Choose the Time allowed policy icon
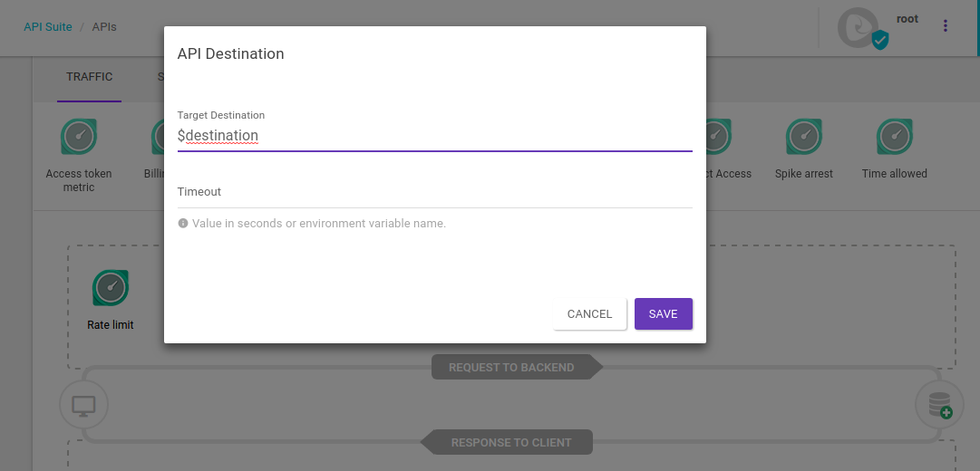The width and height of the screenshot is (980, 471). pyautogui.click(x=895, y=137)
